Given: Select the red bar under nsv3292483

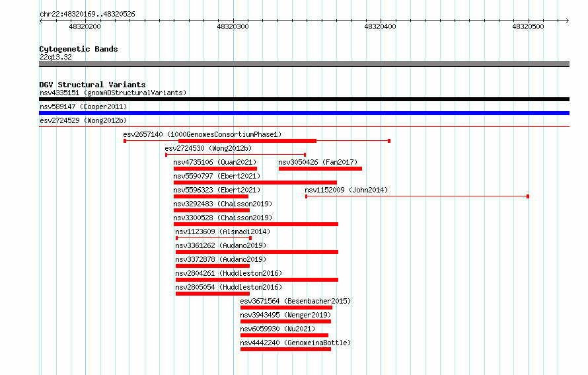Looking at the screenshot, I should click(x=211, y=210).
